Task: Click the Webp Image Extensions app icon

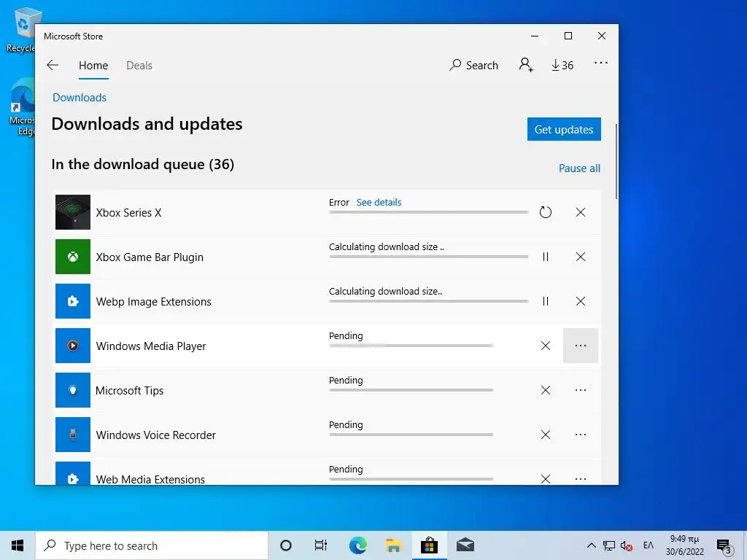Action: coord(73,301)
